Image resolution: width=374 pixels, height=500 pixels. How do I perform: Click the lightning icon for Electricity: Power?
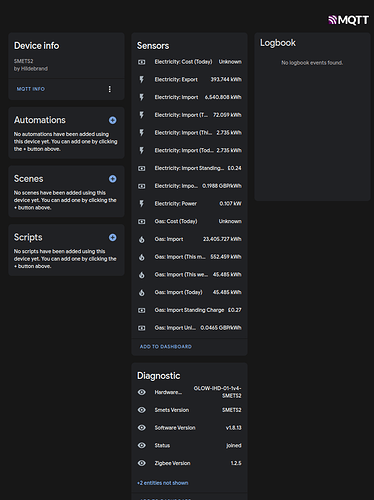pyautogui.click(x=142, y=204)
